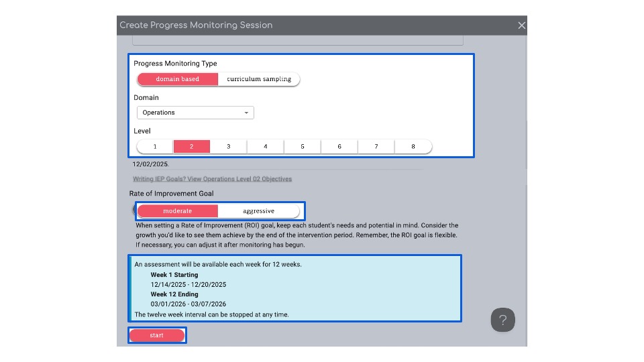Open the Domain dropdown showing Operations
The image size is (644, 362).
(x=195, y=113)
